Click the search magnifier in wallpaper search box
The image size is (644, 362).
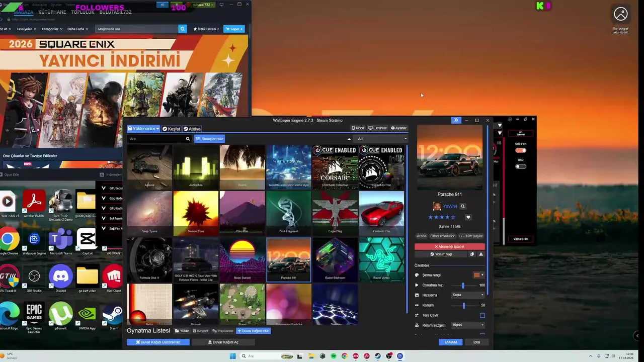click(188, 139)
